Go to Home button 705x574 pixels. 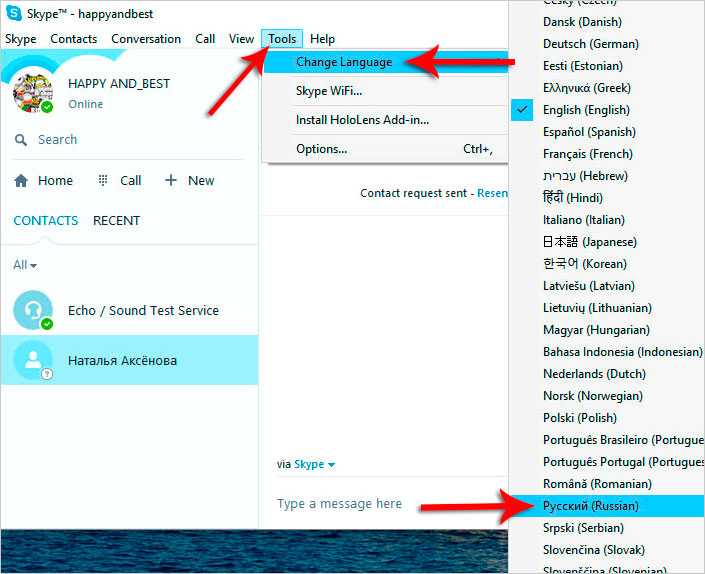pyautogui.click(x=44, y=181)
